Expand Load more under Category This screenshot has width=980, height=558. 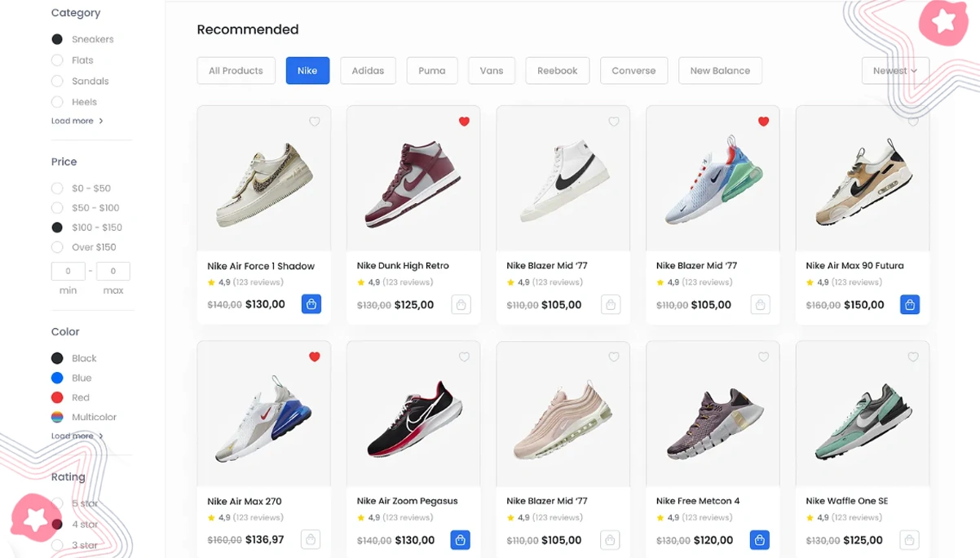(x=77, y=121)
